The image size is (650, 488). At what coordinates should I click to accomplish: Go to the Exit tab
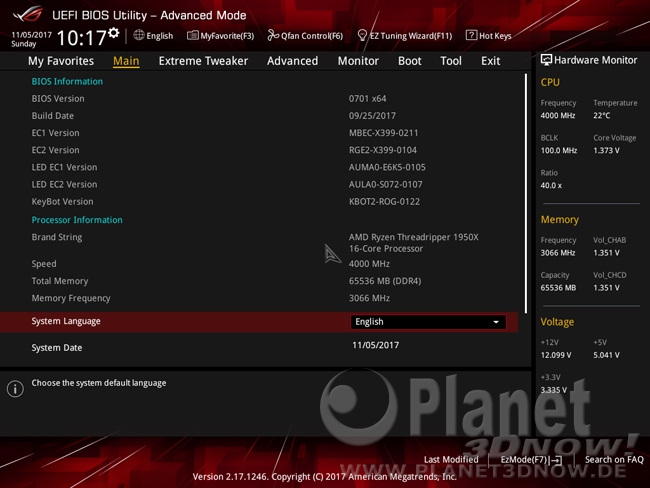[490, 61]
